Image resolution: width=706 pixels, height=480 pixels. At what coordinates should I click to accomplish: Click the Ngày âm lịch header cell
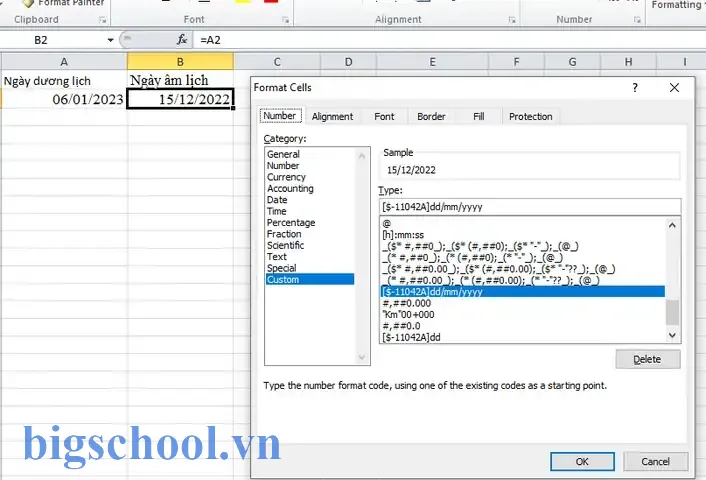click(180, 80)
